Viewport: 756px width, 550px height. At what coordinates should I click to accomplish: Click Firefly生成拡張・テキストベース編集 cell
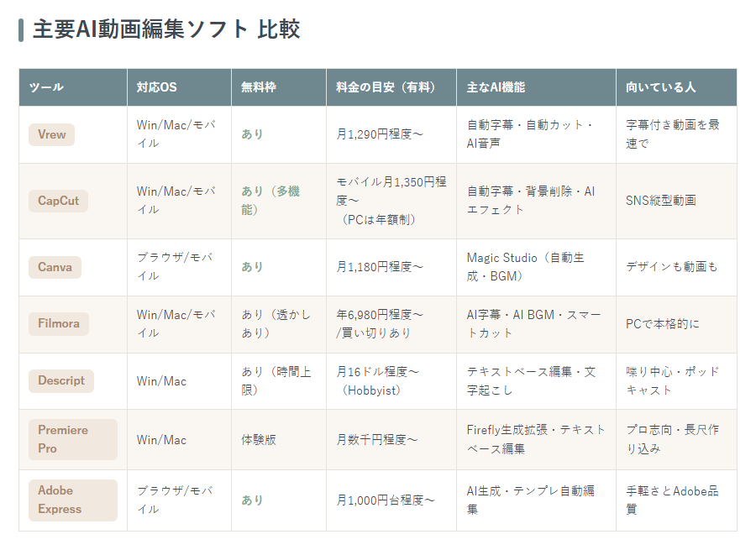click(536, 440)
